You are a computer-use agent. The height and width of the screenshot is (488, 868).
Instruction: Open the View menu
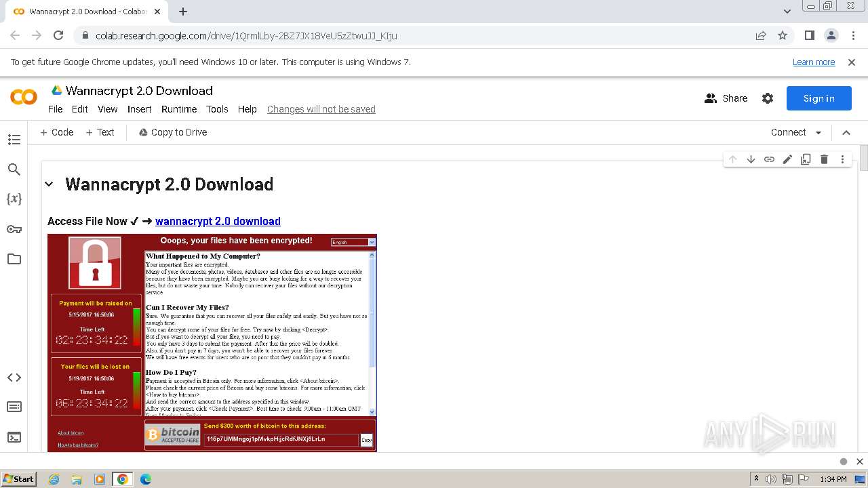(x=108, y=109)
